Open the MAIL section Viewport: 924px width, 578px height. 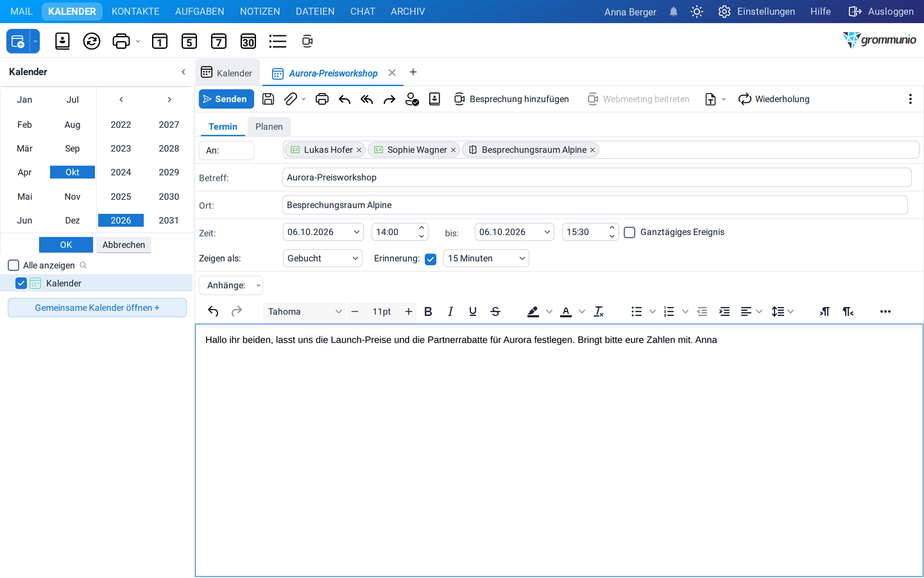pos(21,12)
